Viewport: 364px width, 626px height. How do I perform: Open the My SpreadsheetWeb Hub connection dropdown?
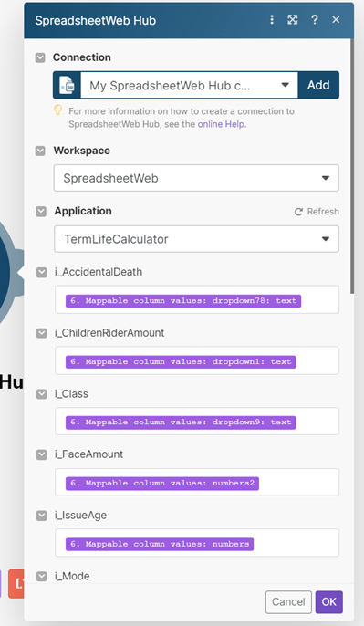tap(189, 85)
